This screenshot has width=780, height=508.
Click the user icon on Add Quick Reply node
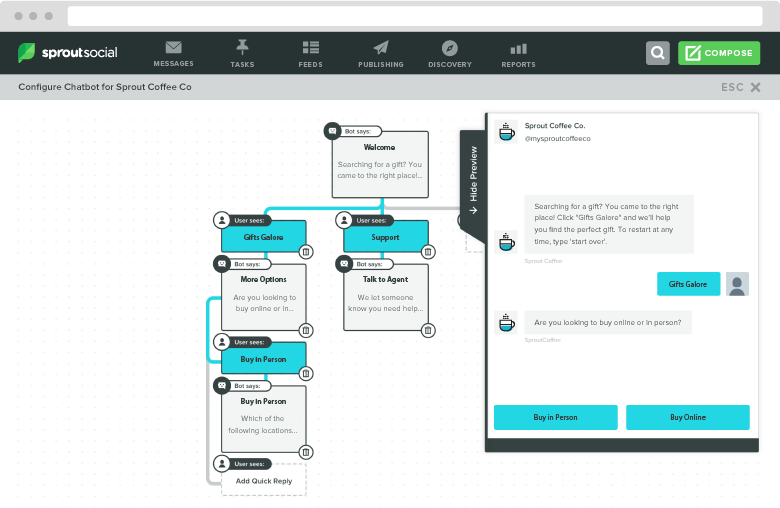point(222,464)
